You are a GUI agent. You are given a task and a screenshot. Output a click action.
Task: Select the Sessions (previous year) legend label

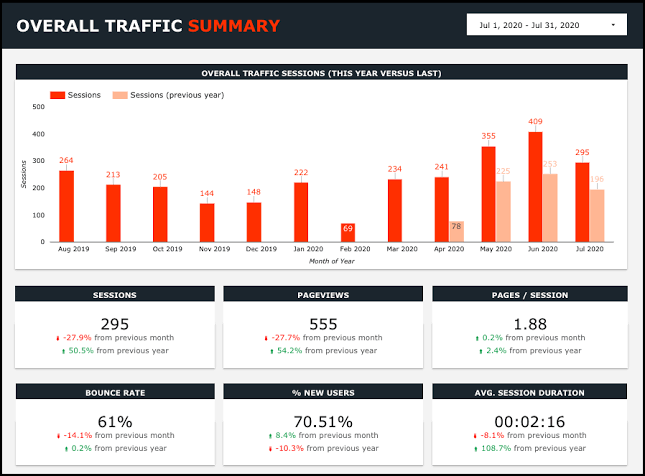177,95
